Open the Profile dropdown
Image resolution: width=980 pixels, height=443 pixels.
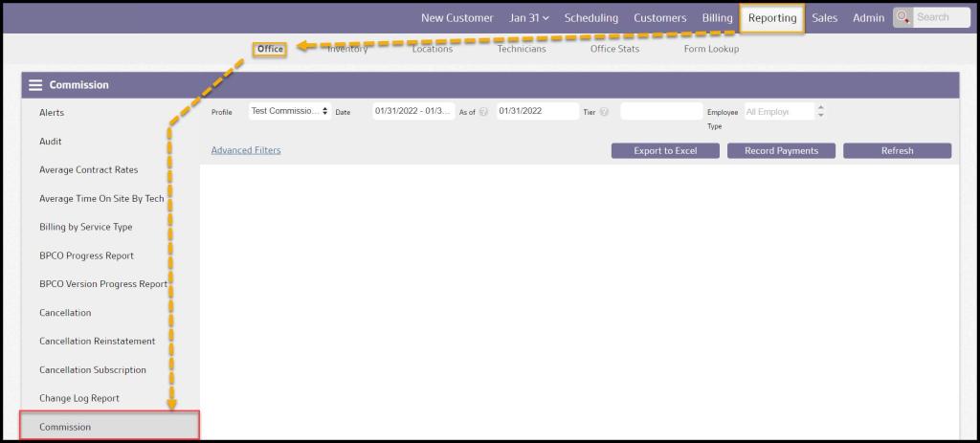pyautogui.click(x=289, y=111)
